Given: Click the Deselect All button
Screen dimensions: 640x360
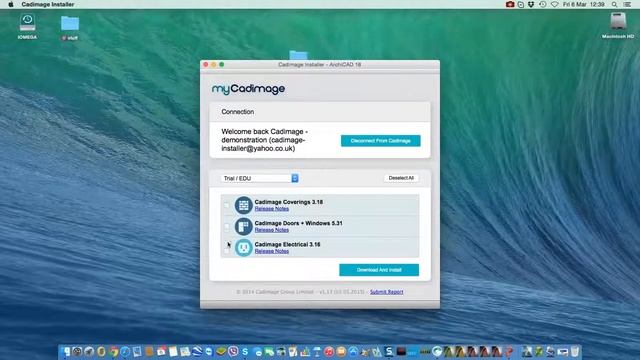Looking at the screenshot, I should pyautogui.click(x=401, y=178).
